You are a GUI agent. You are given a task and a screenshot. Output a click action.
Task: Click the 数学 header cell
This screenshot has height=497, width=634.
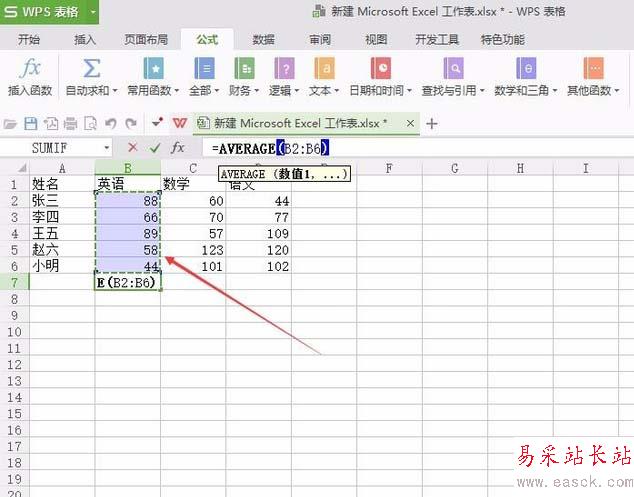(193, 184)
